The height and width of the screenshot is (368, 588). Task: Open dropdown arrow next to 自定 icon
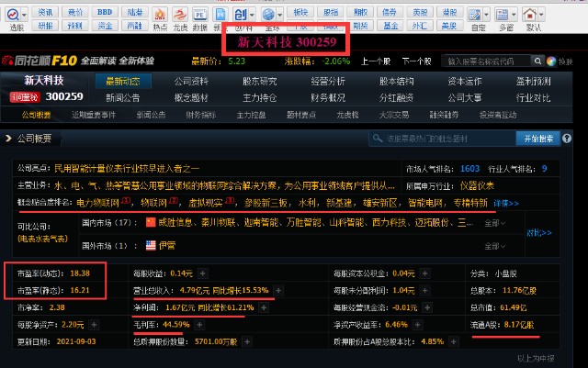point(486,15)
